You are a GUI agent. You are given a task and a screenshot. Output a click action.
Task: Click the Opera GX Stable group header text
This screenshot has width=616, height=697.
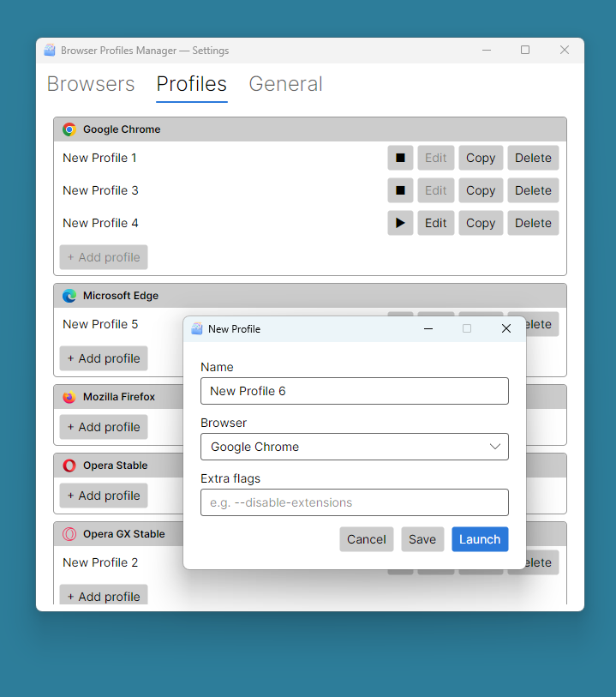point(124,534)
